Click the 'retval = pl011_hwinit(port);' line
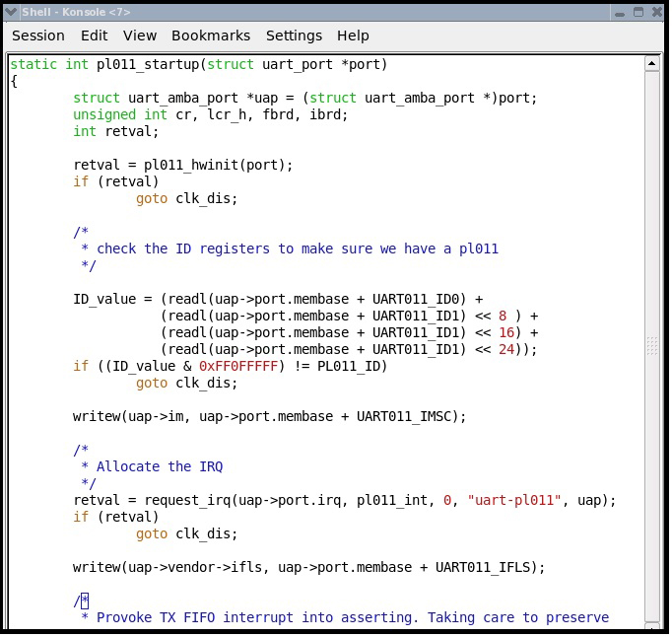The width and height of the screenshot is (672, 637). coord(183,165)
